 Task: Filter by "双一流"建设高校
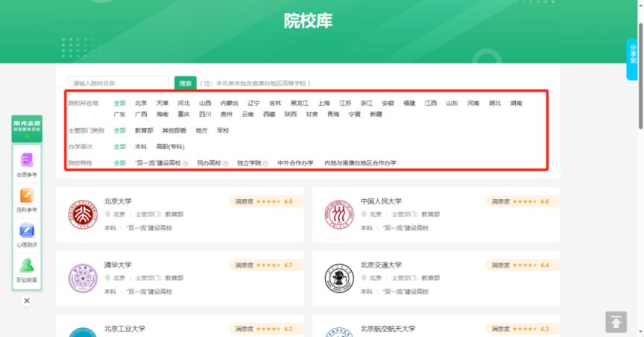158,163
